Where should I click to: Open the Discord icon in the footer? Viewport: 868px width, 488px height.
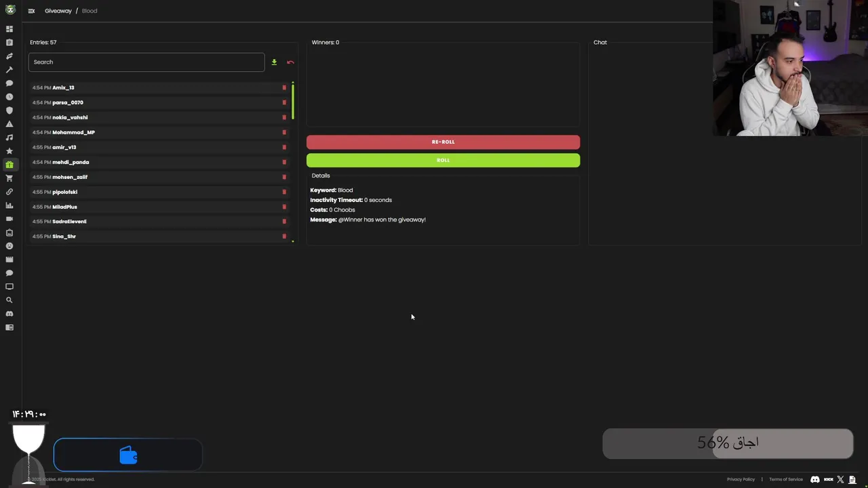pyautogui.click(x=815, y=479)
